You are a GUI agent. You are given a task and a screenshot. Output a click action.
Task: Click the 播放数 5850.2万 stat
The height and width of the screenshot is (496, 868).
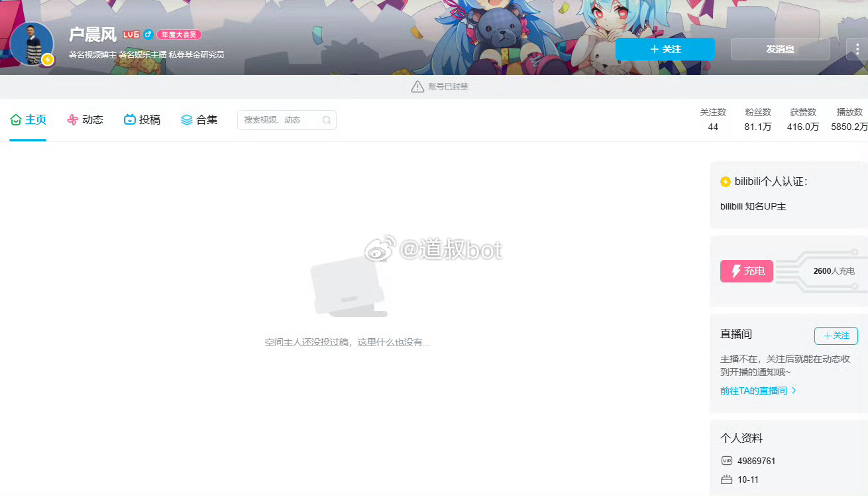tap(849, 119)
